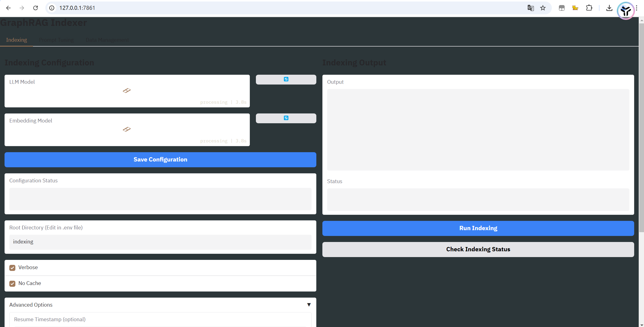Click the Save Configuration button
644x327 pixels.
click(x=160, y=160)
